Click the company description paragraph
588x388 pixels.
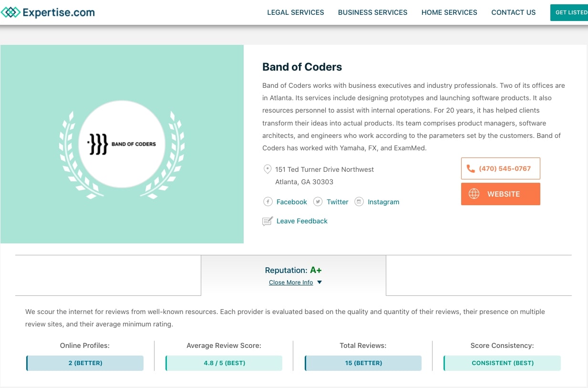(414, 117)
